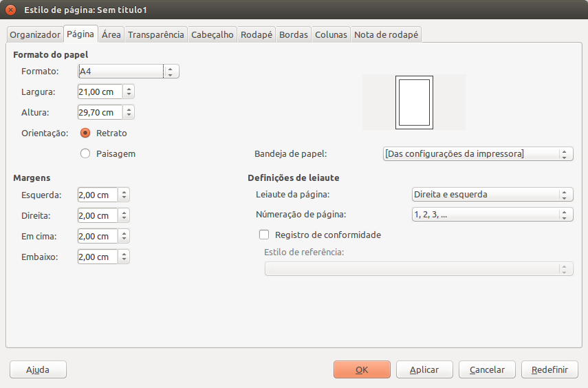This screenshot has height=388, width=588.
Task: Click the Esquerda margin input field
Action: (x=98, y=195)
